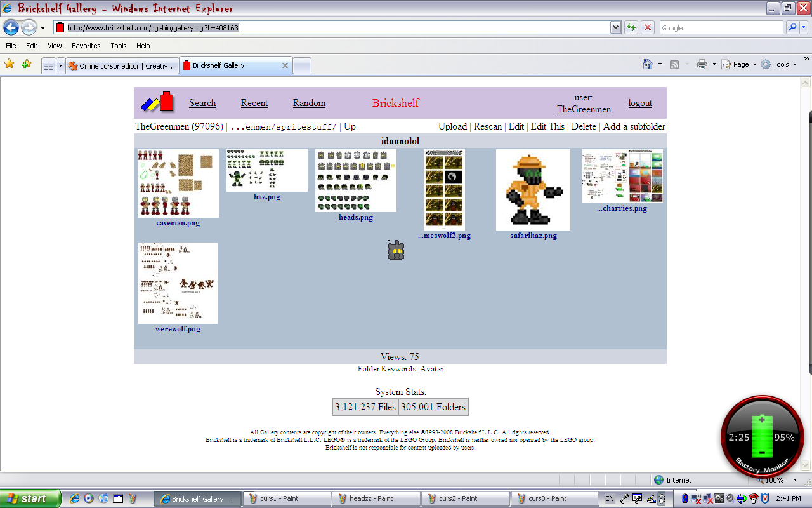
Task: Click the Back navigation arrow
Action: point(10,27)
